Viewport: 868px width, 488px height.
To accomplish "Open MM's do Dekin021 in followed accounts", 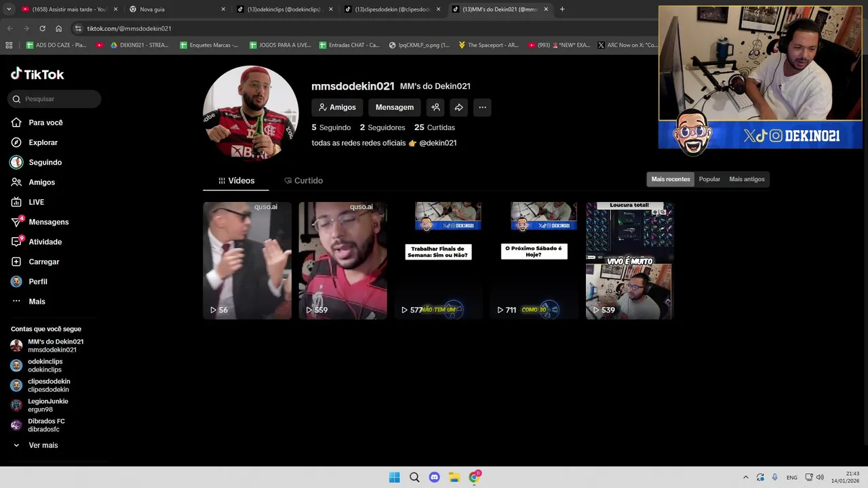I will [x=56, y=346].
